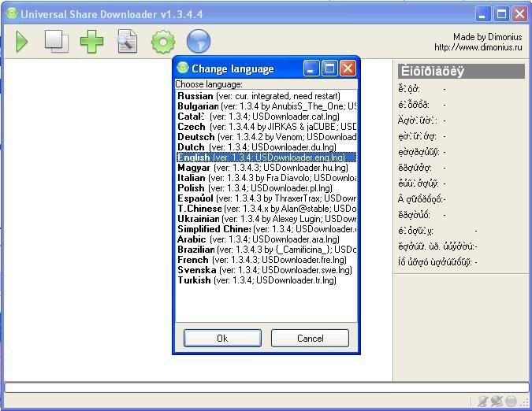Viewport: 532px width, 411px height.
Task: Select Czech by JIRKAS & jaCUBE
Action: coord(266,127)
